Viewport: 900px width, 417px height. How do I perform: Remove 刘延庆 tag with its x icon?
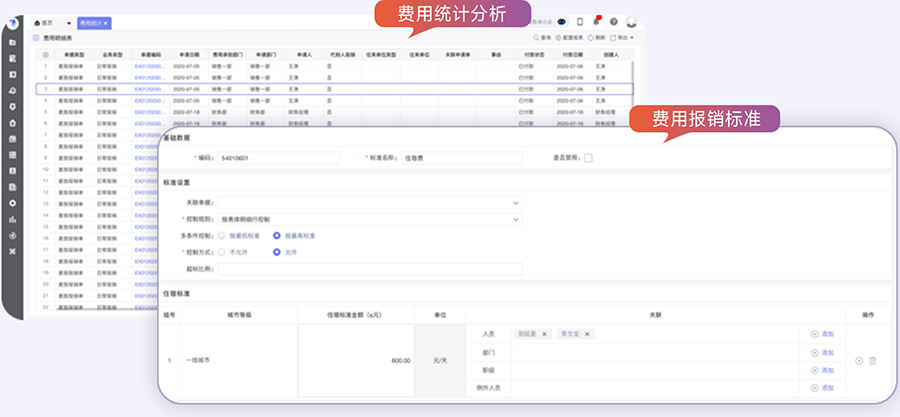point(544,334)
